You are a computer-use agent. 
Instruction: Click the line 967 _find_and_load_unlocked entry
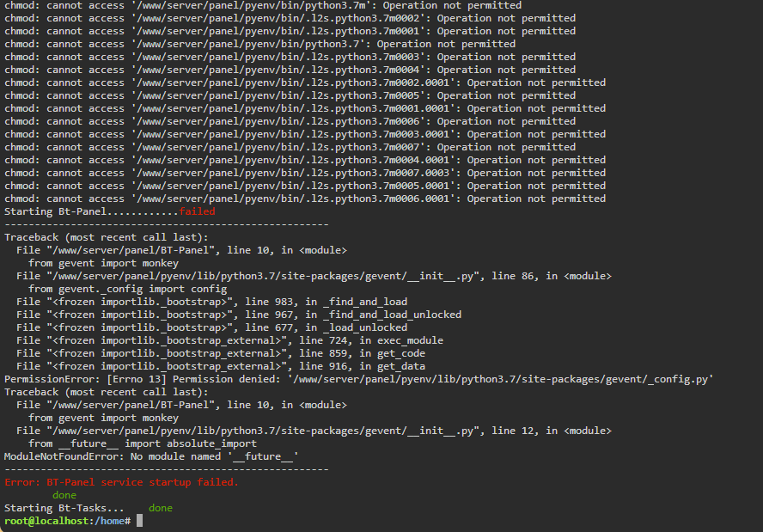[x=239, y=315]
